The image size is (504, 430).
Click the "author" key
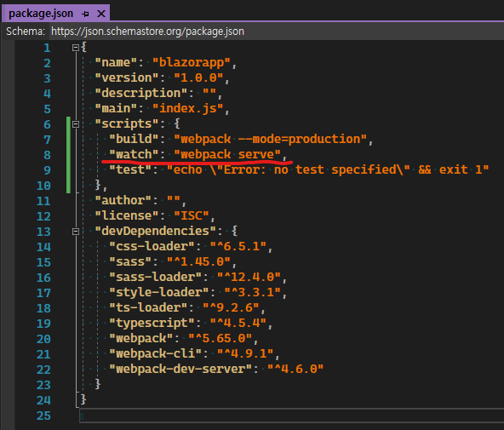[123, 201]
